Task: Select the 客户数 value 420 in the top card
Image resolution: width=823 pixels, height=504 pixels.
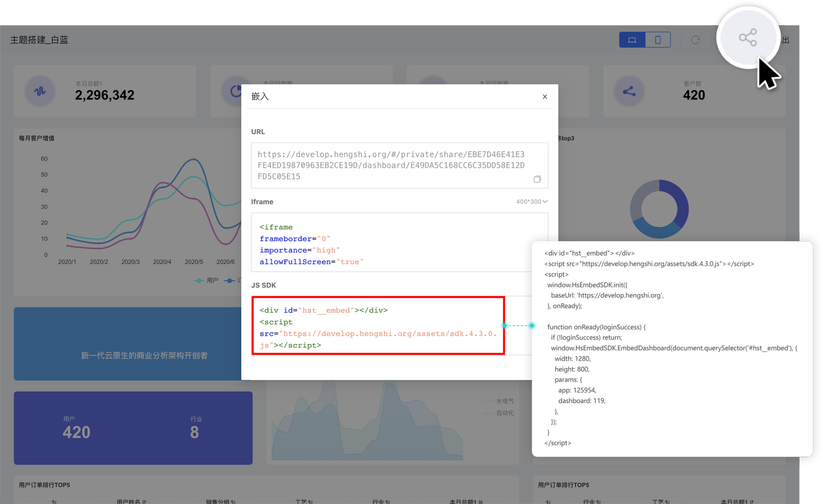Action: 694,95
